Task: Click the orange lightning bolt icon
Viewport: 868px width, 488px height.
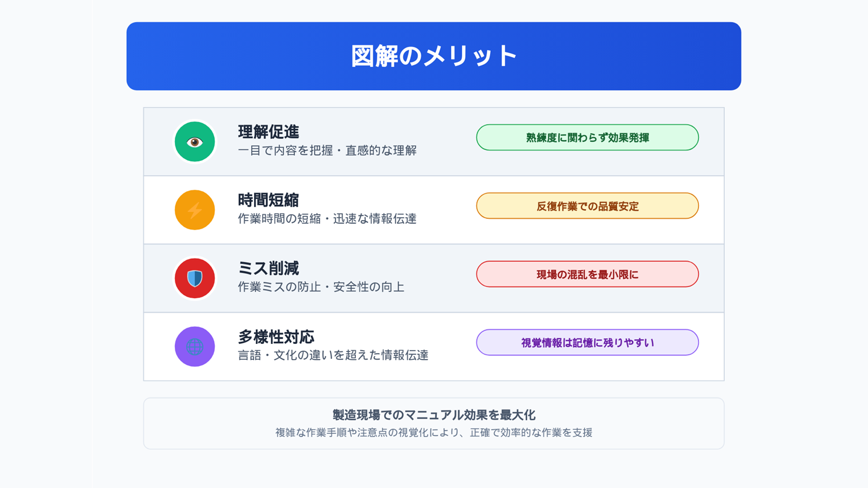Action: pyautogui.click(x=195, y=210)
